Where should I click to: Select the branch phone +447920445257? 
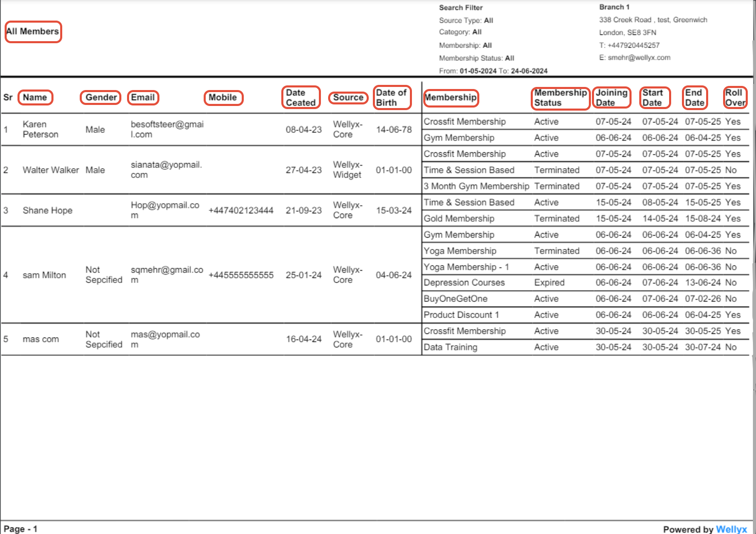[x=629, y=45]
